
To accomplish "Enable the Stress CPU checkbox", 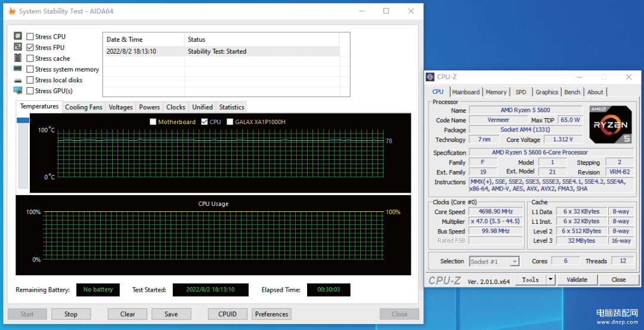I will pos(30,36).
